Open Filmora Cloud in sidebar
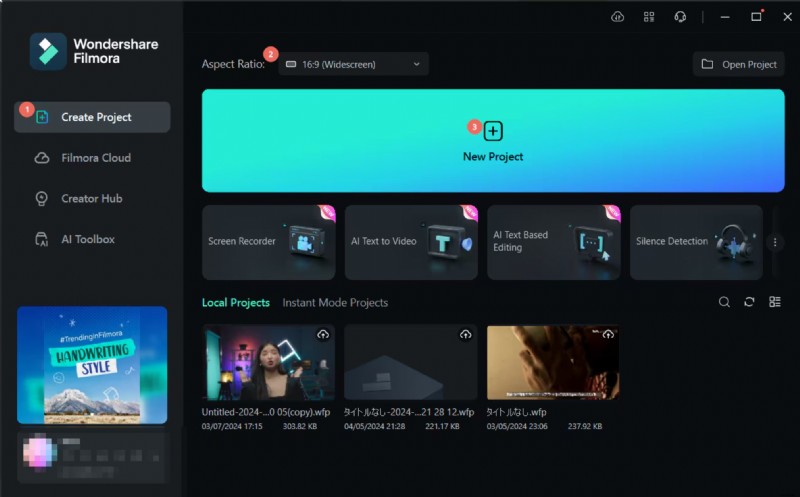The image size is (800, 497). [x=95, y=158]
